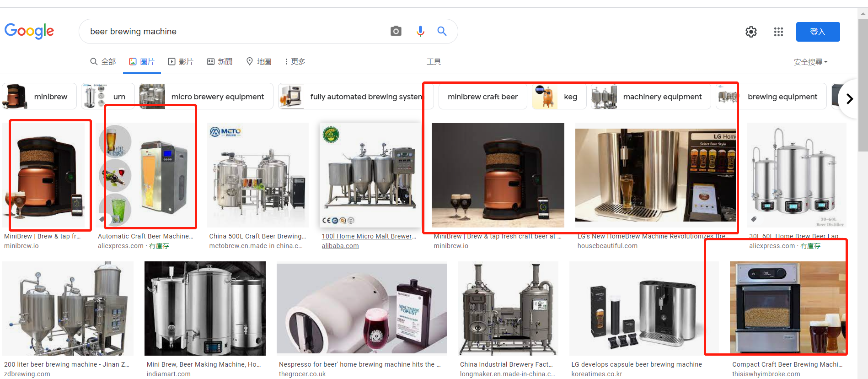The height and width of the screenshot is (379, 868).
Task: Open the LG HomeBrew machine thumbnail
Action: tap(656, 175)
